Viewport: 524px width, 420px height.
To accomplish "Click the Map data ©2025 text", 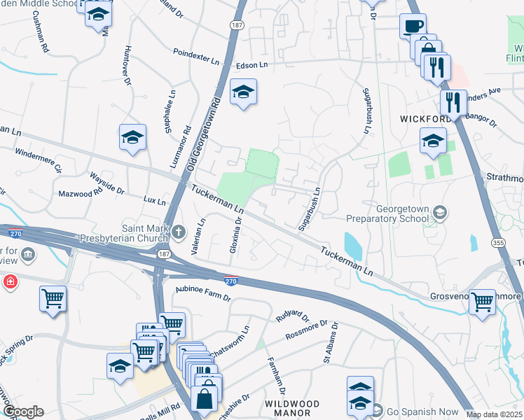I will (x=494, y=414).
